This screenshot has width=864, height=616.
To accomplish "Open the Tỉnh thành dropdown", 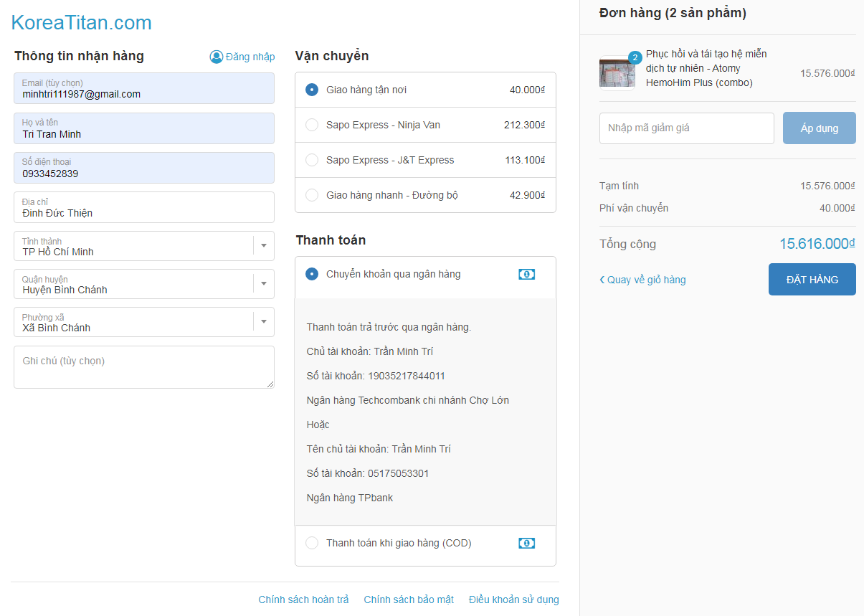I will point(263,245).
